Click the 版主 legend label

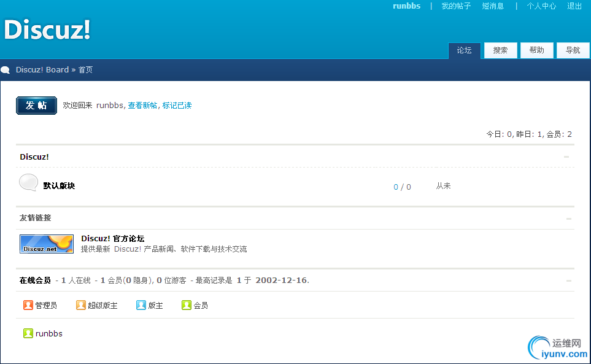click(x=155, y=305)
